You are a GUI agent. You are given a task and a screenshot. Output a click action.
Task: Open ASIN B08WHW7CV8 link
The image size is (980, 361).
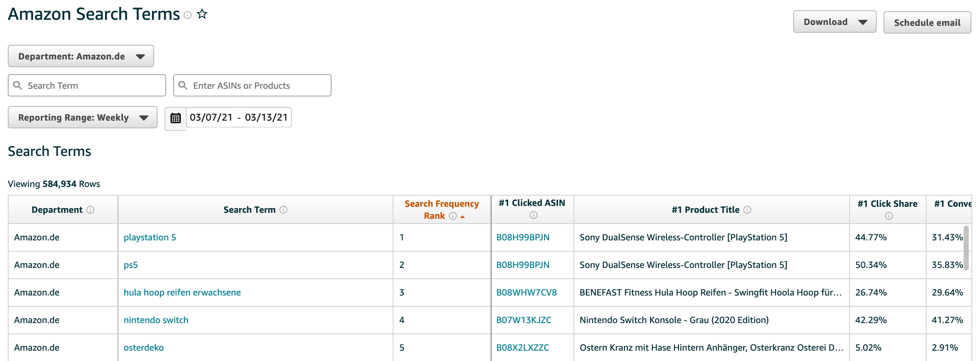click(x=526, y=293)
